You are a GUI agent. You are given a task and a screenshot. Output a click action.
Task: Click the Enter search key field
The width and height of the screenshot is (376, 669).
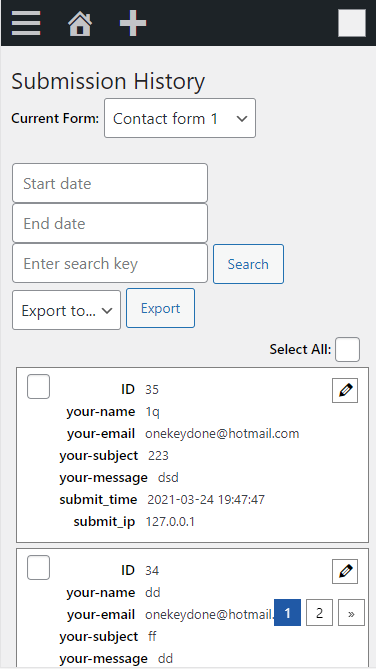110,263
